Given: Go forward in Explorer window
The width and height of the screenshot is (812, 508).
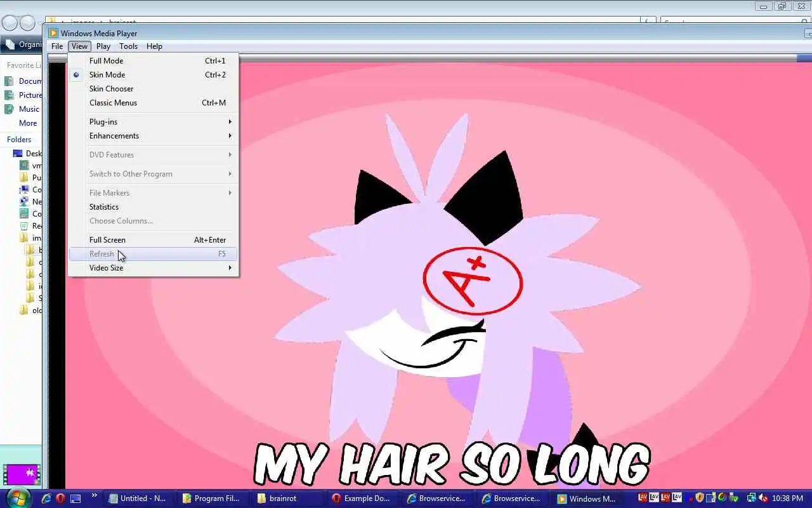Looking at the screenshot, I should pyautogui.click(x=28, y=23).
